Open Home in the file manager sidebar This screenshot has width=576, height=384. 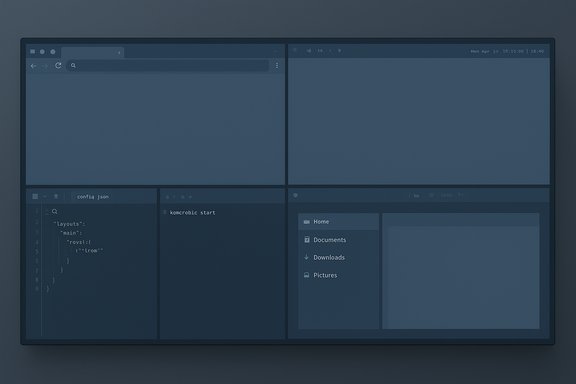pyautogui.click(x=338, y=222)
